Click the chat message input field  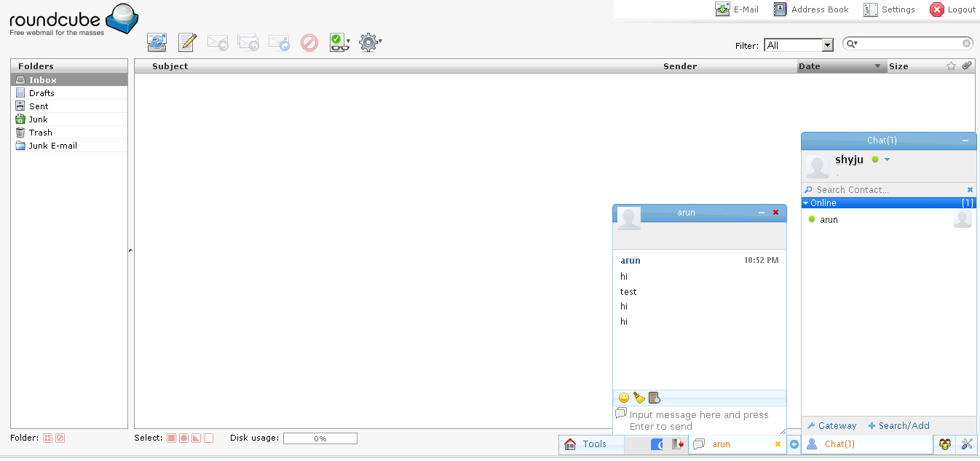[x=700, y=420]
